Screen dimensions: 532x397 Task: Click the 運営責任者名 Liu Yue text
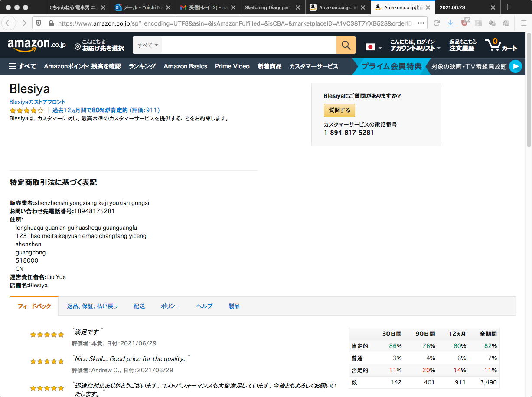click(x=38, y=277)
